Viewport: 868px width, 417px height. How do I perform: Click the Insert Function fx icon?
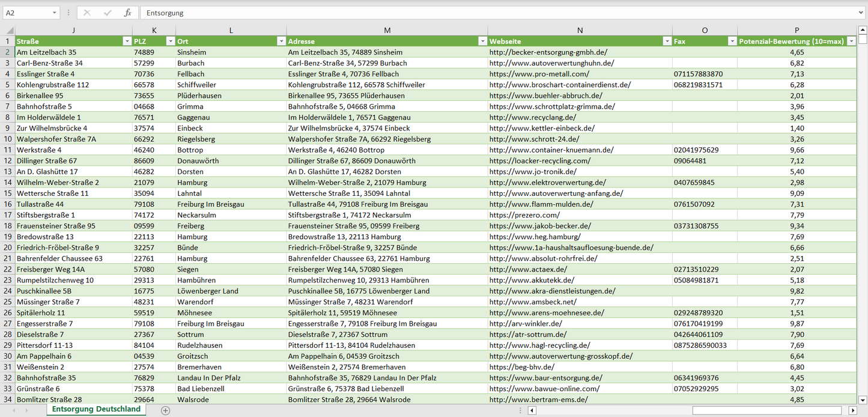pyautogui.click(x=127, y=13)
